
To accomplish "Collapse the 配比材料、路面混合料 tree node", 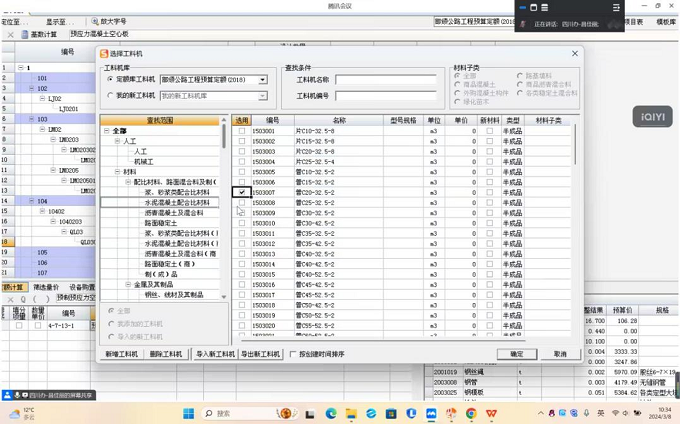I will [128, 182].
